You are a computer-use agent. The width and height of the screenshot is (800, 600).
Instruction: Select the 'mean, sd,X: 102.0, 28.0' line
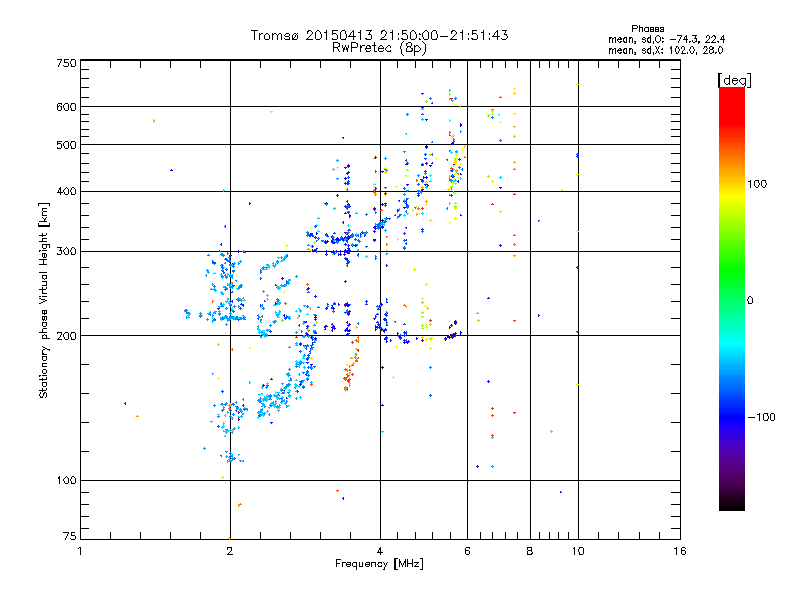coord(665,50)
